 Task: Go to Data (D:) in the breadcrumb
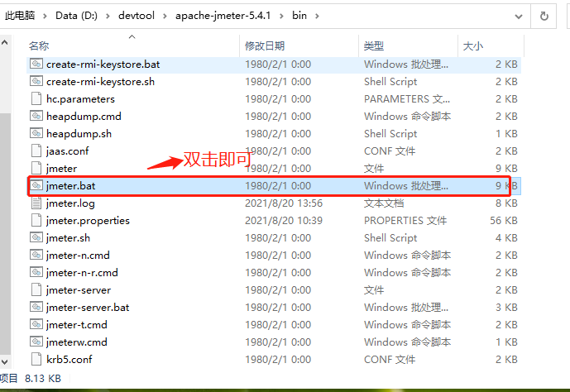pos(76,16)
